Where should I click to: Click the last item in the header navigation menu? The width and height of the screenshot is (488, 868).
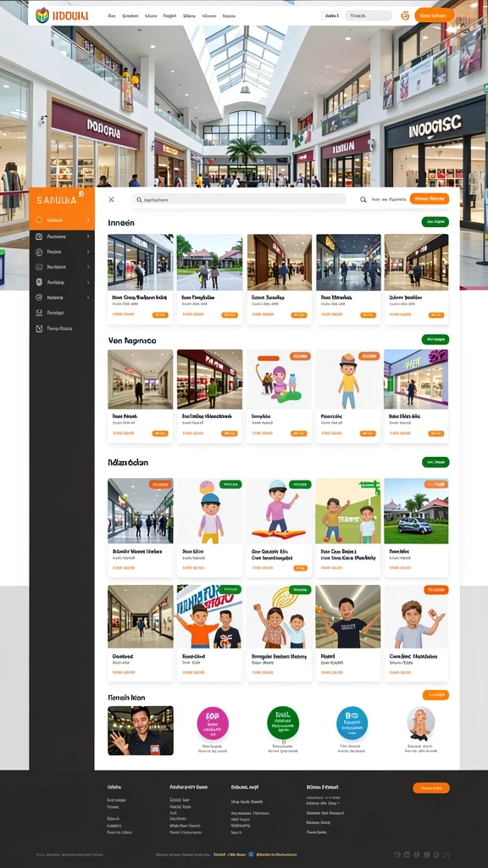229,16
